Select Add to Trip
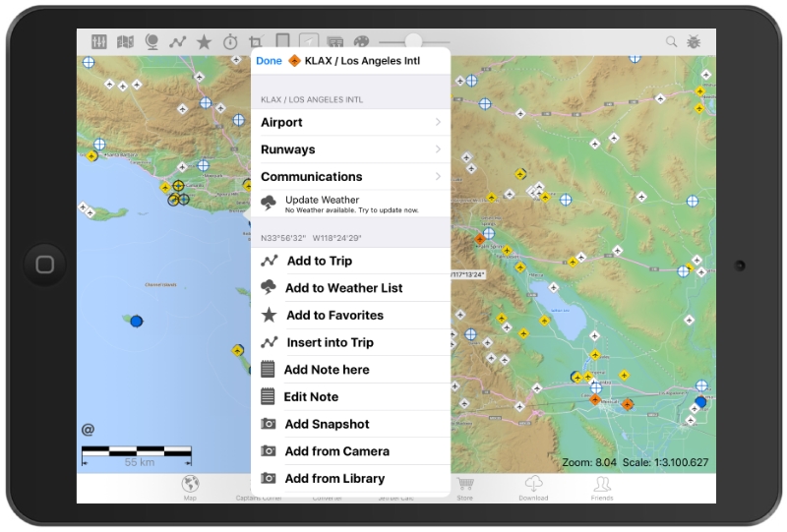Viewport: 787px width, 532px height. pos(350,261)
